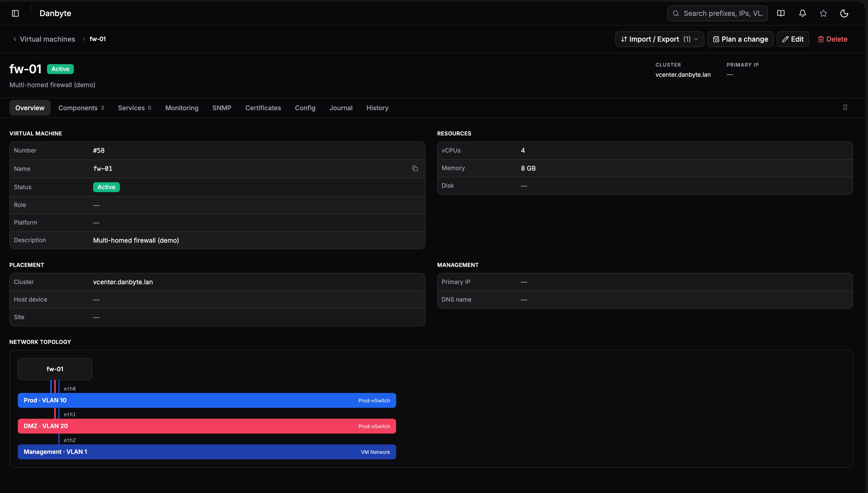This screenshot has height=493, width=868.
Task: Click the DNS name row label
Action: tap(456, 300)
